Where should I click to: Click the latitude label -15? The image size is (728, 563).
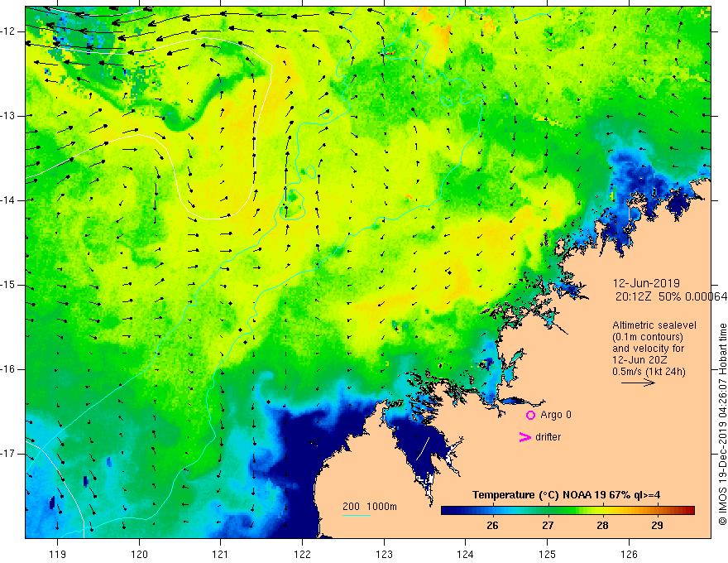click(8, 285)
